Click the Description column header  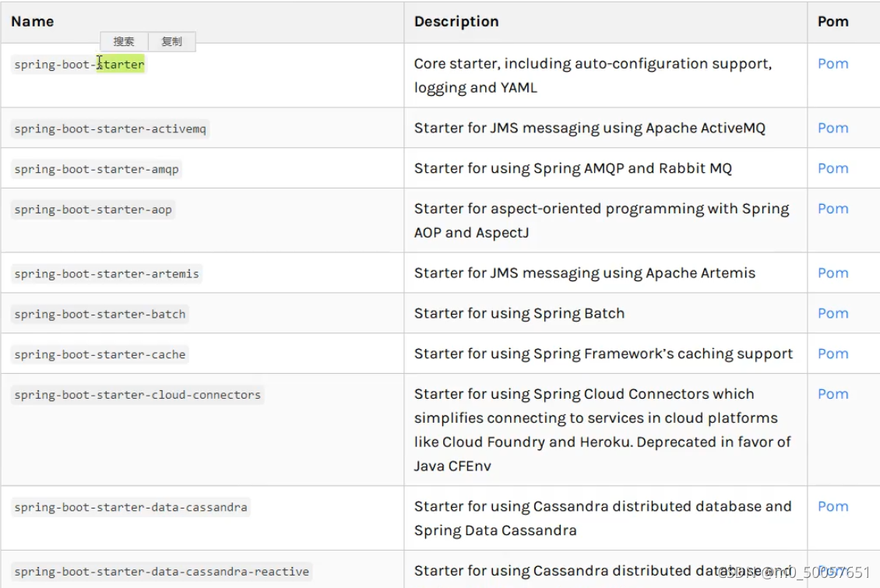tap(456, 22)
